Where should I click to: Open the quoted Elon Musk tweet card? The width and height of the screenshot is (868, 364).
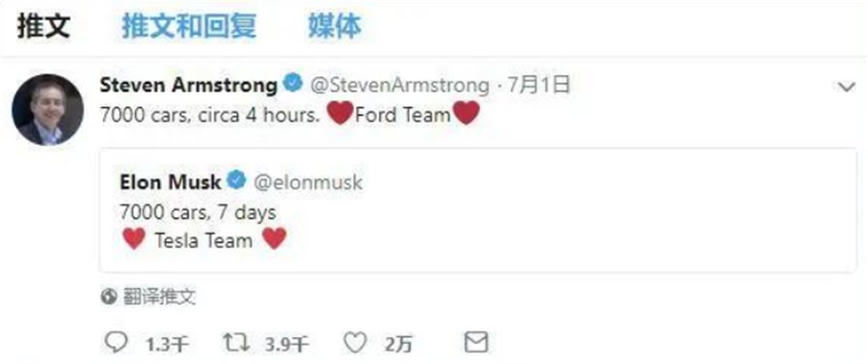tap(477, 210)
